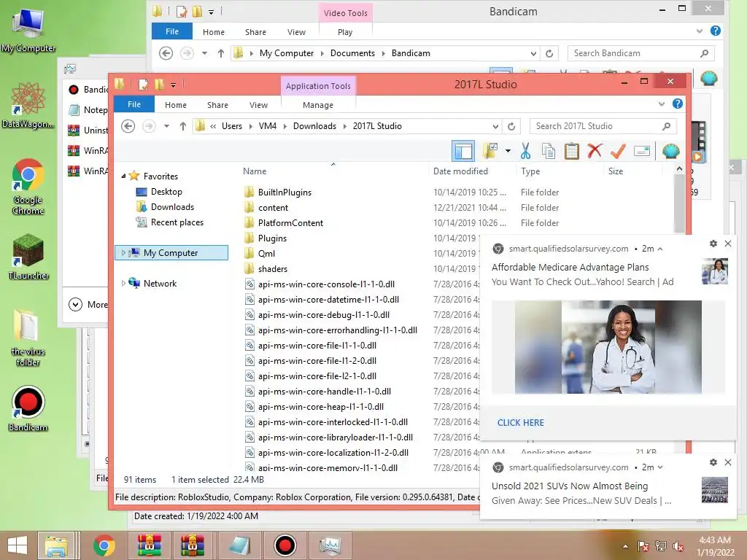Open View tab in 2017L Studio window
This screenshot has height=560, width=747.
(259, 105)
